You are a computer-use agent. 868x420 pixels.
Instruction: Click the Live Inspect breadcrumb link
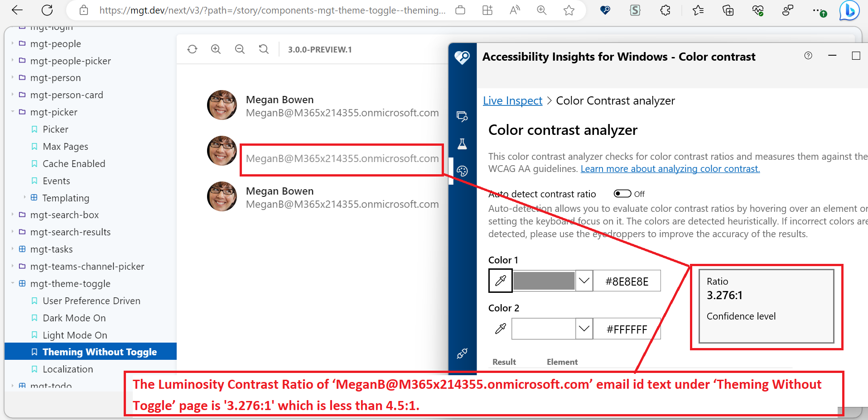pyautogui.click(x=512, y=100)
